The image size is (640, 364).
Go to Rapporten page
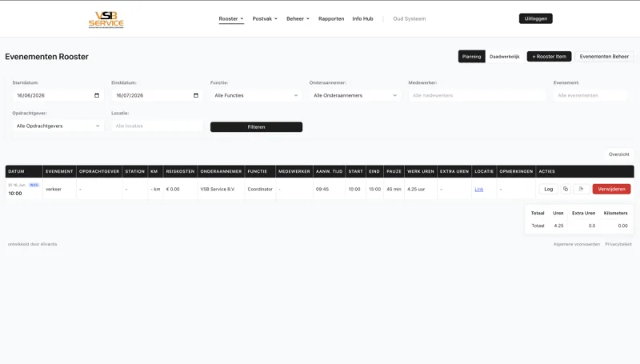331,18
